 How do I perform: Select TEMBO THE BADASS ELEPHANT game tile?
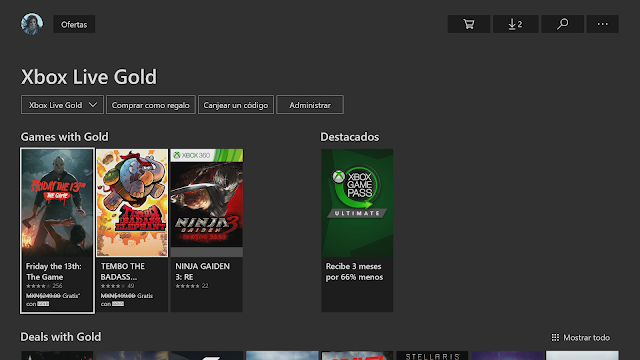[132, 231]
